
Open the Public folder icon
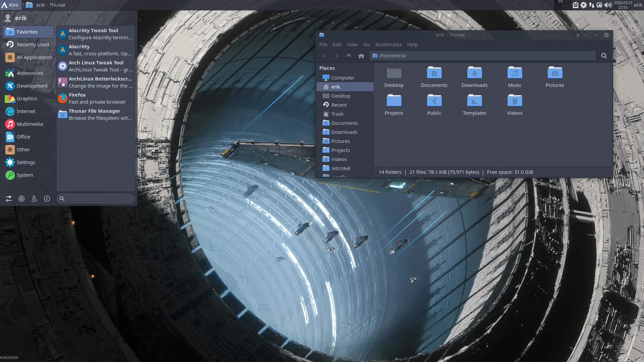pos(434,106)
